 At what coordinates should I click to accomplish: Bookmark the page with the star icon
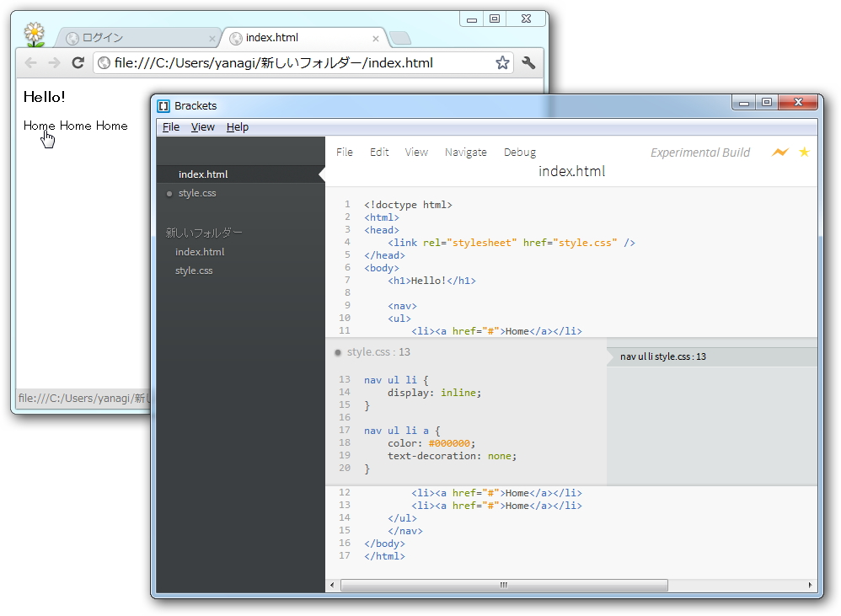tap(502, 62)
